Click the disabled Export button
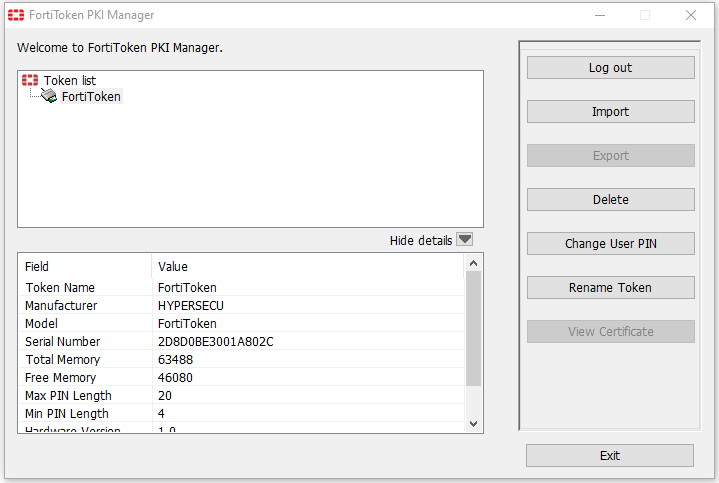 click(x=610, y=155)
